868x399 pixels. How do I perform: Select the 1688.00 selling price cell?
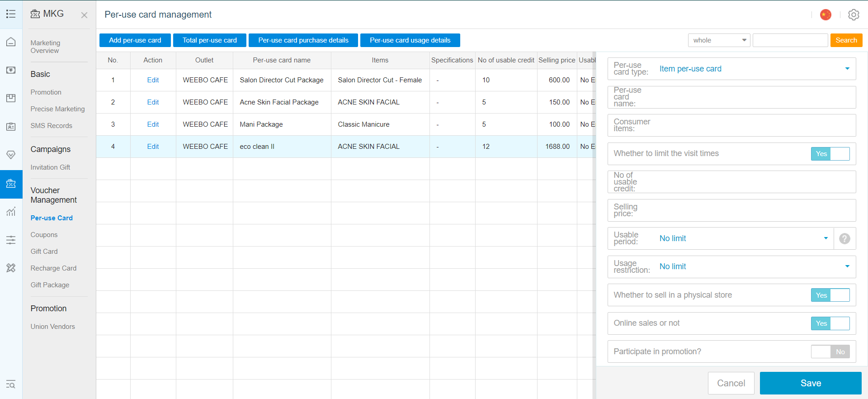click(x=557, y=147)
